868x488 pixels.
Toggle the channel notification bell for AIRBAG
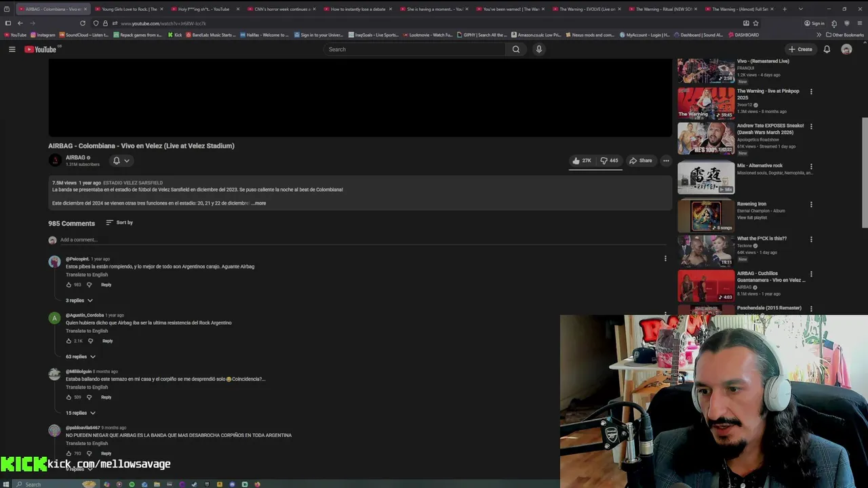point(121,161)
